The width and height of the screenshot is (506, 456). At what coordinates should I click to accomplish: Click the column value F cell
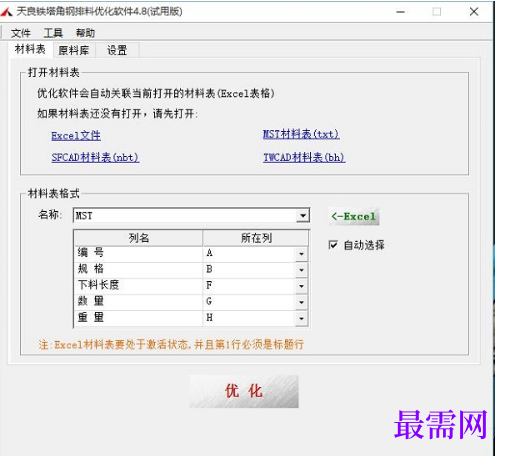249,286
